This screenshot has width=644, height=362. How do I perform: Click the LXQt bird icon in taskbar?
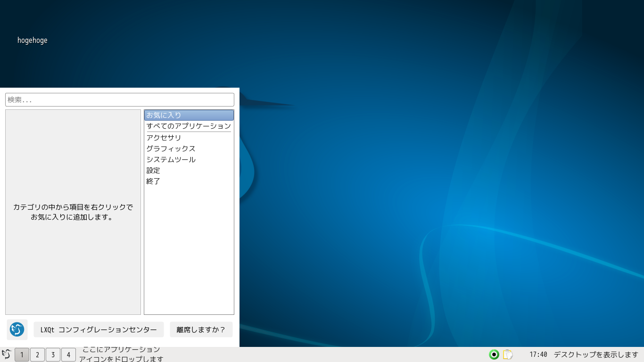(x=6, y=354)
